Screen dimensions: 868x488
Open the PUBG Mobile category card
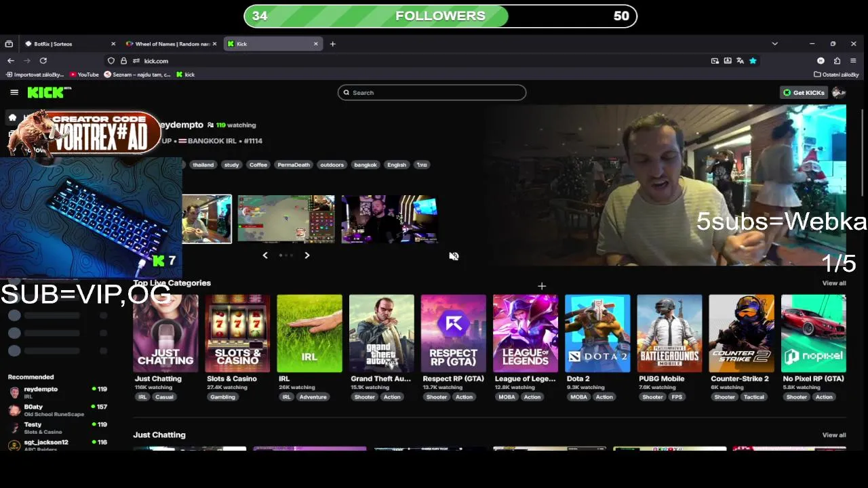click(669, 333)
